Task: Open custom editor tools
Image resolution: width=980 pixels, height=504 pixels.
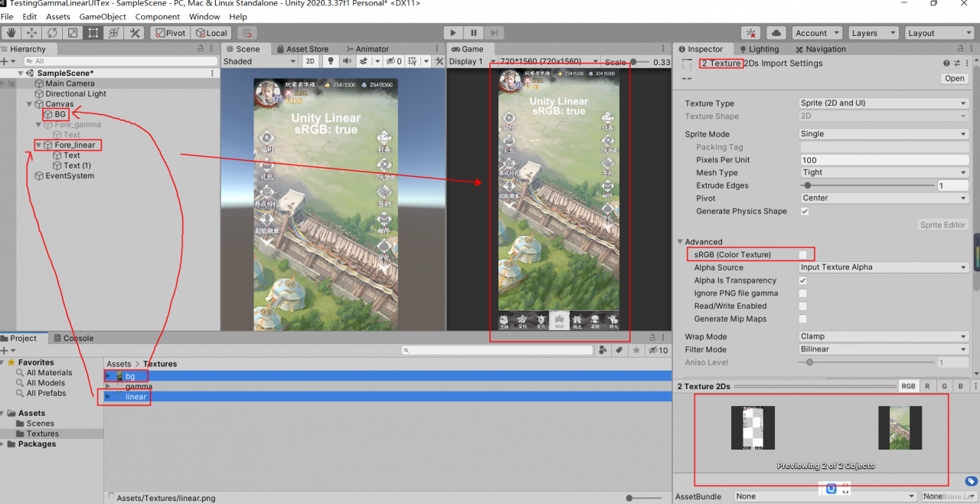Action: (135, 33)
